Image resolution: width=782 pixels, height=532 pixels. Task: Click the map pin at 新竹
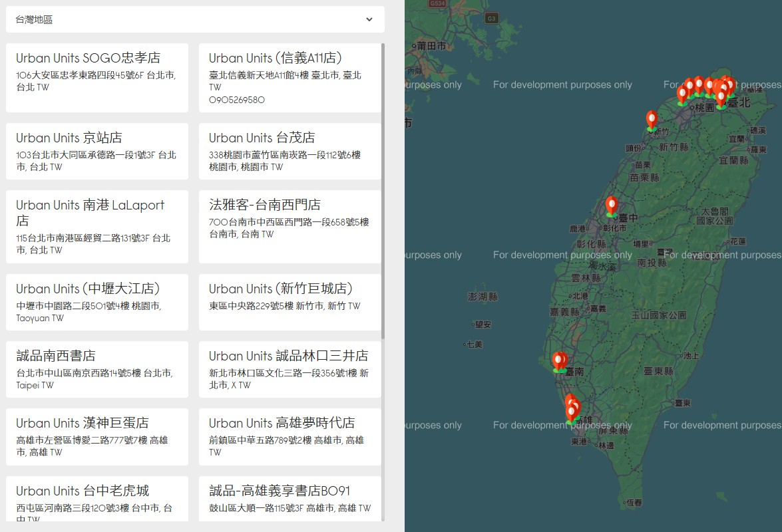[x=652, y=120]
